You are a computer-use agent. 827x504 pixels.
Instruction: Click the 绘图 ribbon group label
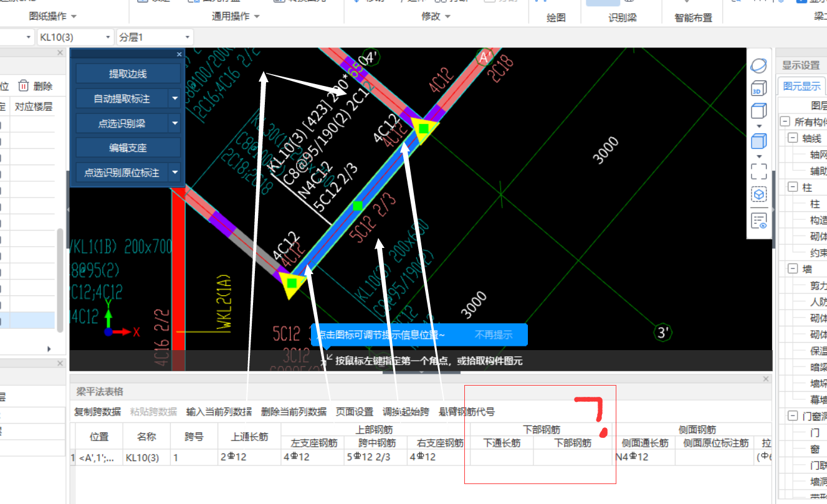[556, 18]
